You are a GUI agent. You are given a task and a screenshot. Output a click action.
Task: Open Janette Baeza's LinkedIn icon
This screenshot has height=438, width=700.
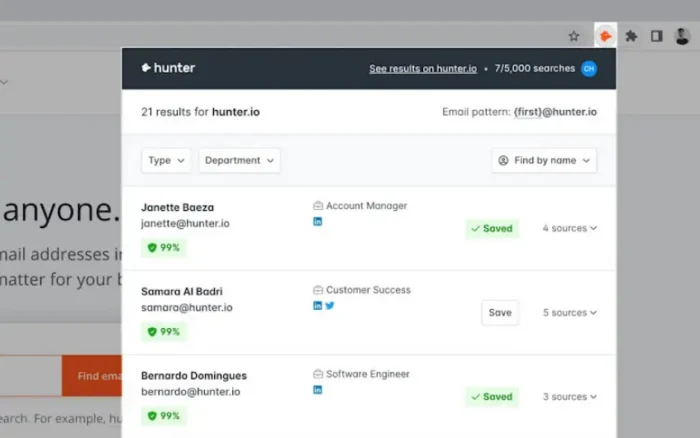317,221
